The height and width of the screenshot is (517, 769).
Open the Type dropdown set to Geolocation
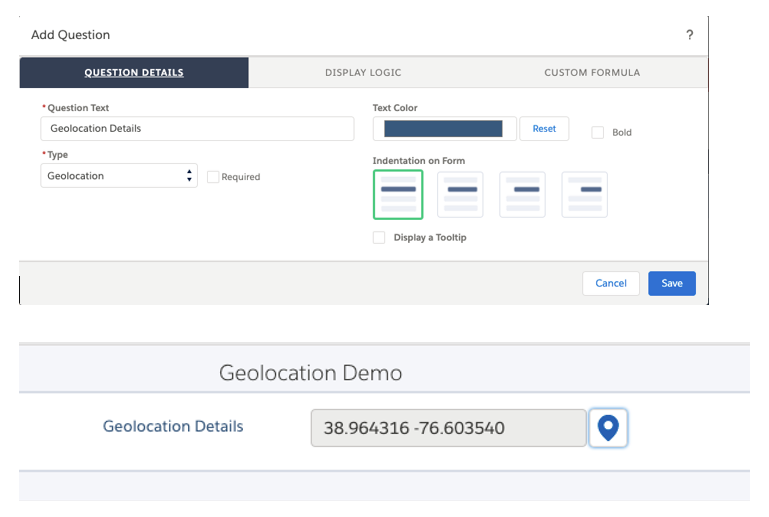[x=119, y=176]
